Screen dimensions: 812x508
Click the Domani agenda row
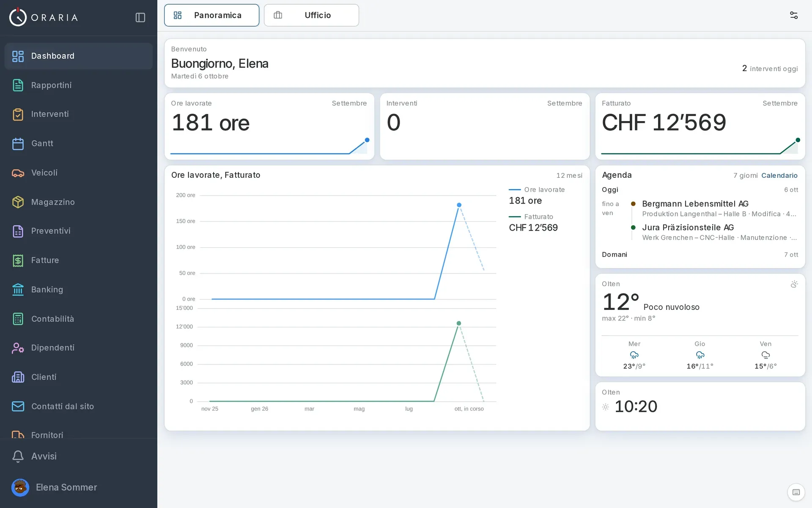click(x=700, y=254)
